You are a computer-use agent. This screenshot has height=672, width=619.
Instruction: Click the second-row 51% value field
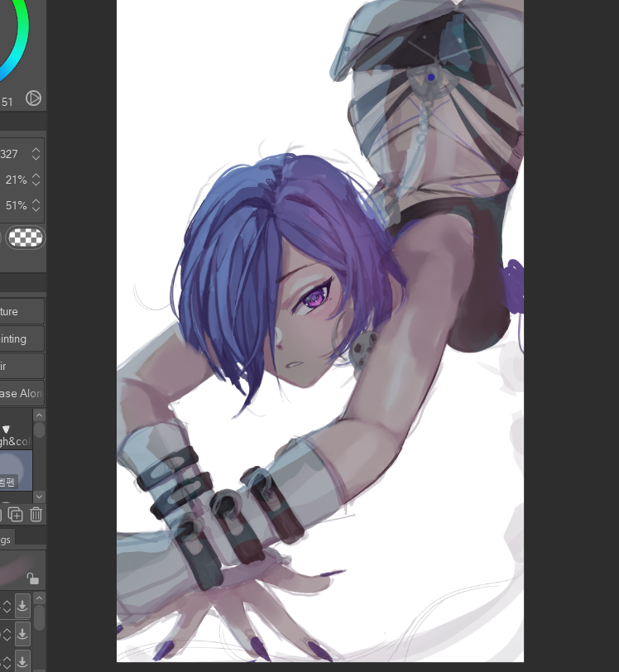(16, 205)
